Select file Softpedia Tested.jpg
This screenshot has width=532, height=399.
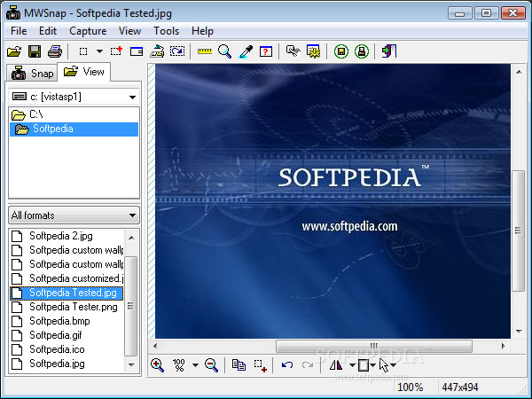(x=66, y=293)
